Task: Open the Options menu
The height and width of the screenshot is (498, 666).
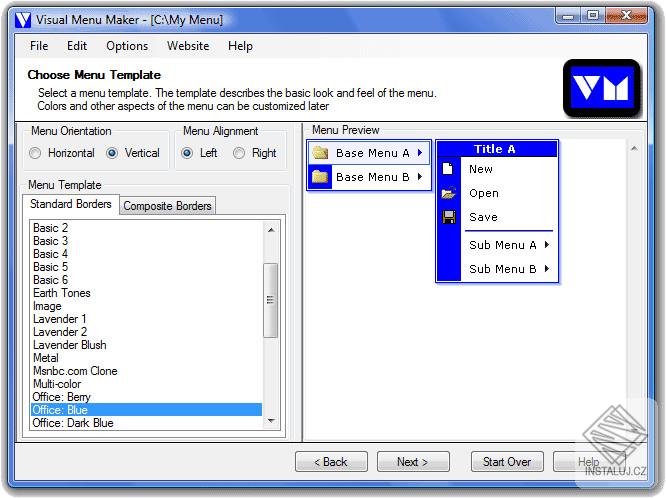Action: click(x=127, y=46)
